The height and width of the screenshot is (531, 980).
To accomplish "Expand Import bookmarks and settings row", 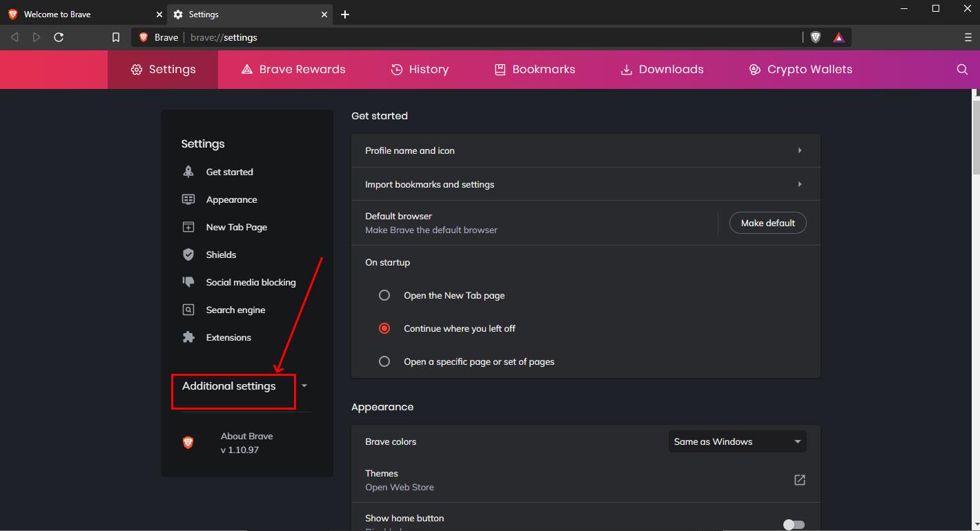I will point(586,184).
